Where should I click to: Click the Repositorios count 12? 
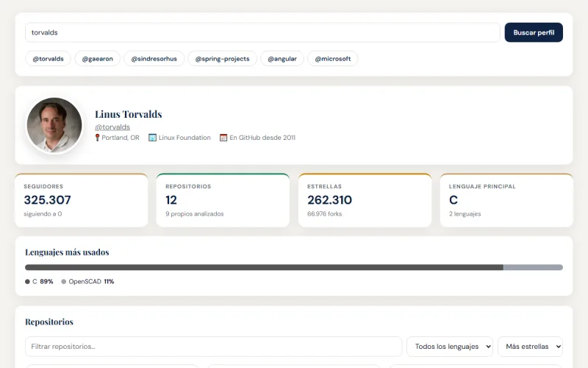(171, 199)
